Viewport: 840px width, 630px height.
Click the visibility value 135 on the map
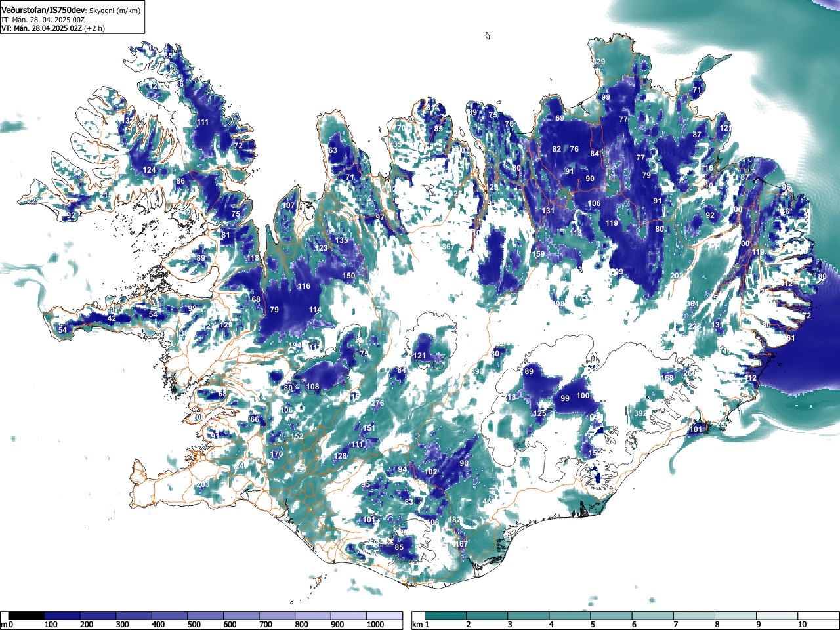pyautogui.click(x=342, y=240)
